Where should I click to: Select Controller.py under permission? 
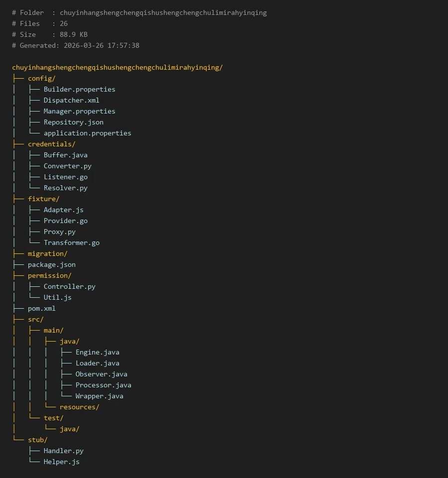pyautogui.click(x=69, y=286)
